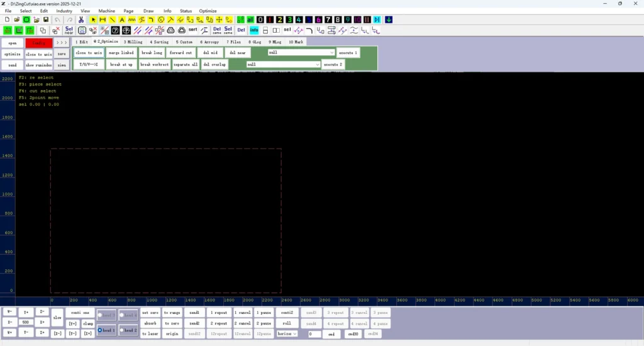Image resolution: width=644 pixels, height=346 pixels.
Task: Click the cyan 'info' icon
Action: coord(254,30)
